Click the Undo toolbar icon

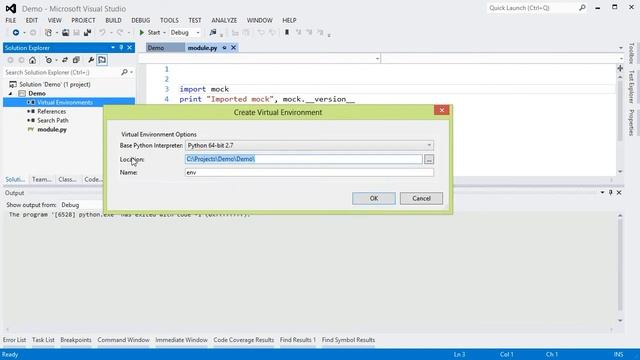(x=102, y=32)
